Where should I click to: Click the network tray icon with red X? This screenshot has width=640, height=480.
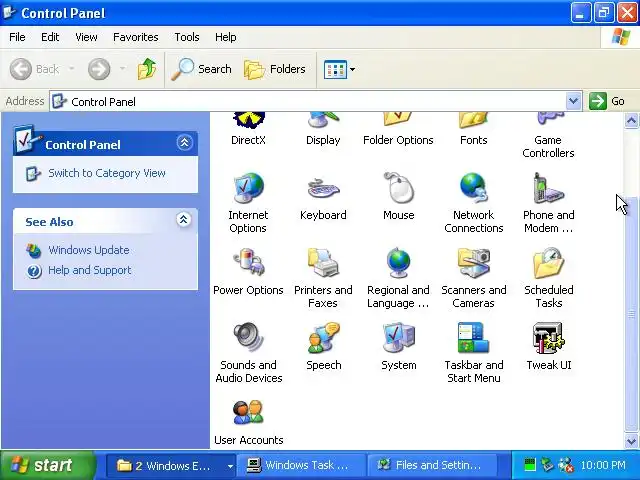click(x=566, y=465)
